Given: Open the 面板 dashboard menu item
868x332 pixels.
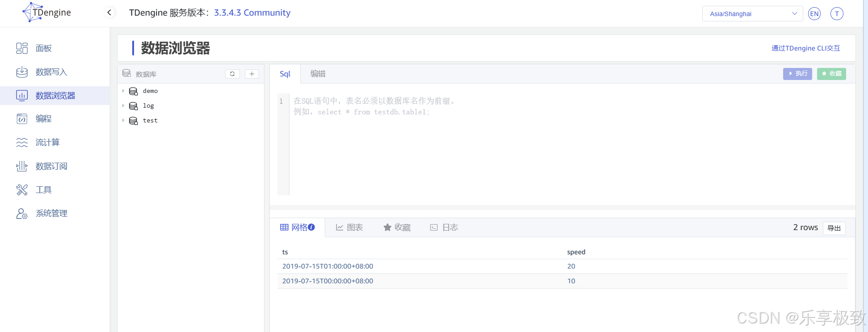Looking at the screenshot, I should [55, 48].
